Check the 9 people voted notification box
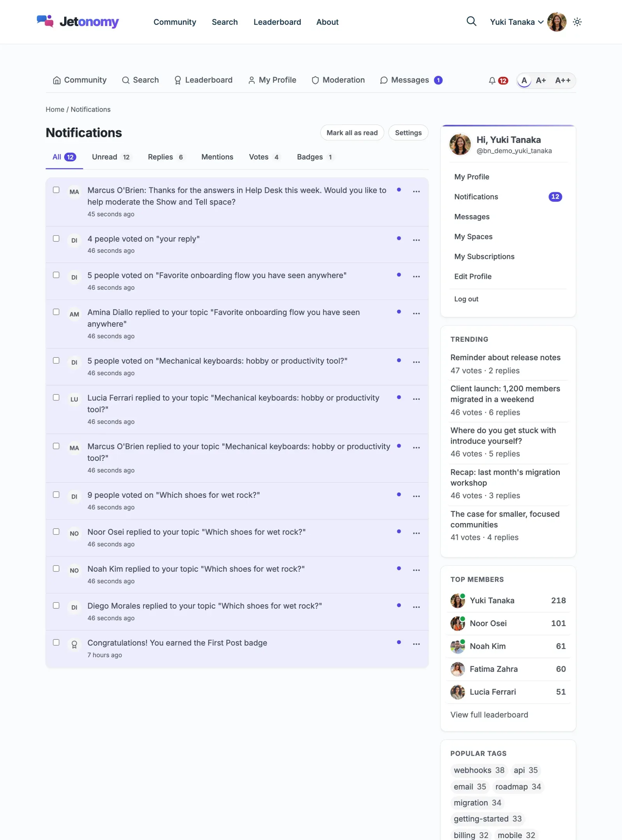622x840 pixels. [56, 495]
